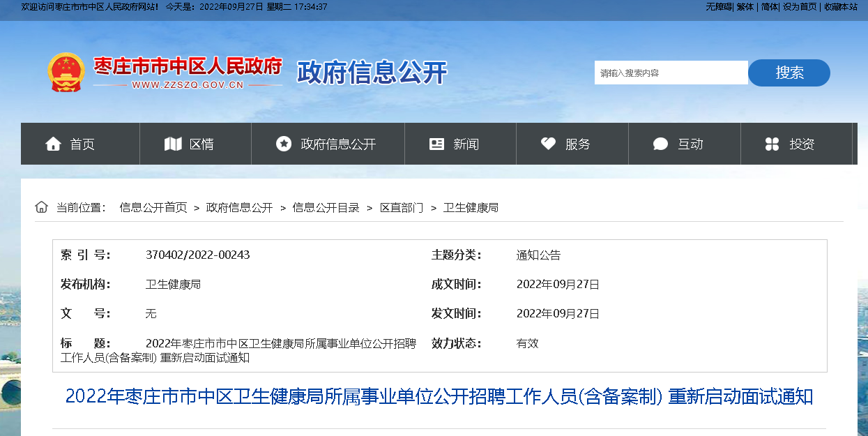Viewport: 868px width, 436px height.
Task: Go to 信息公开首页 in breadcrumb
Action: [x=153, y=208]
